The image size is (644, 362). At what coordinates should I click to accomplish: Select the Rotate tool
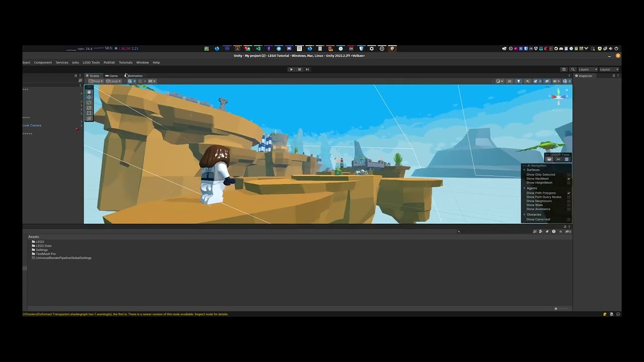click(89, 103)
